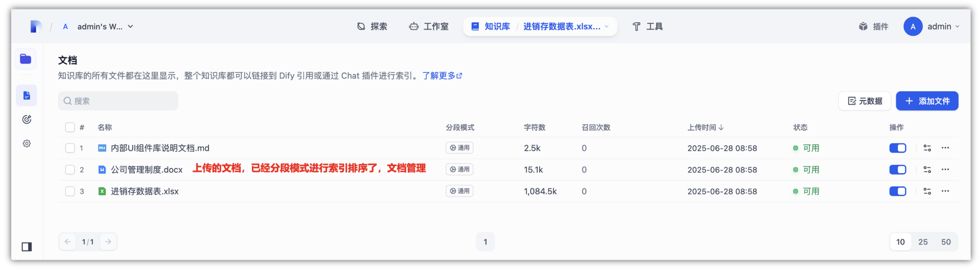This screenshot has width=980, height=272.
Task: Check the box for 内部UI组件库说明文档.md
Action: [x=70, y=148]
